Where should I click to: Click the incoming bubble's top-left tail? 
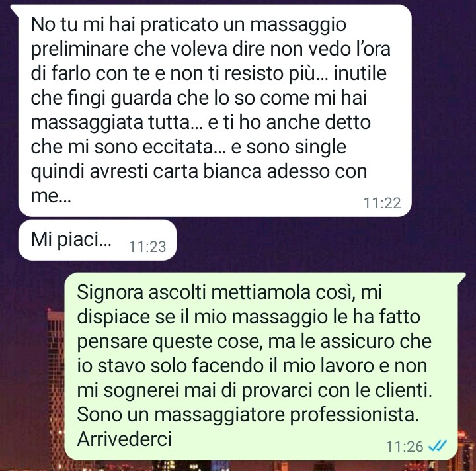pyautogui.click(x=15, y=9)
